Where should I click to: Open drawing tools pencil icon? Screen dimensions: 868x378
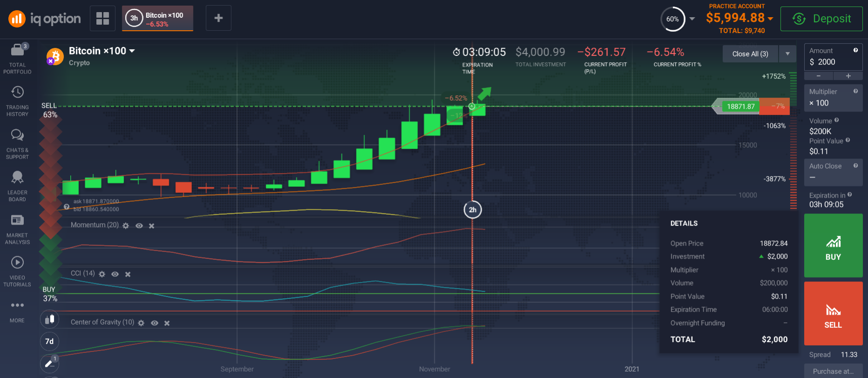point(49,364)
